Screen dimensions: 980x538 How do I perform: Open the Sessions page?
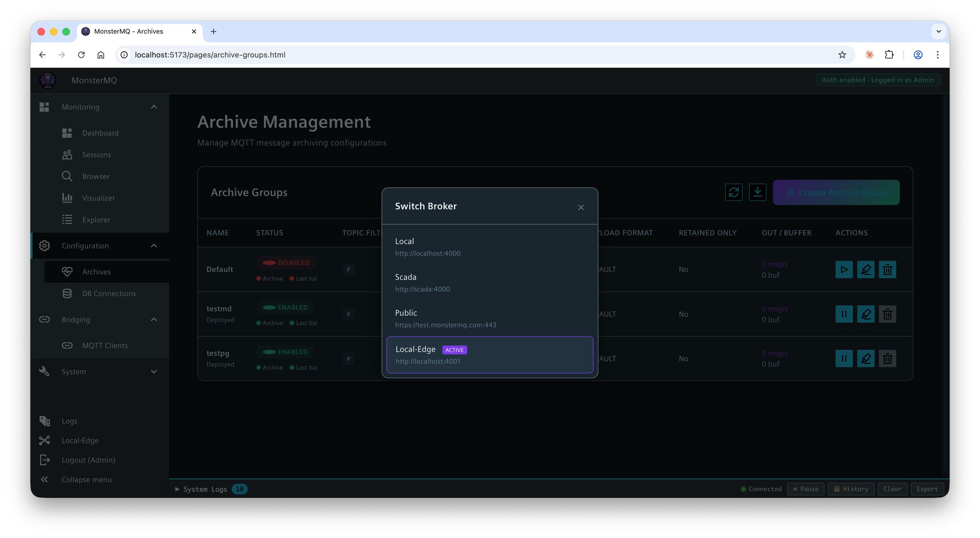106,155
